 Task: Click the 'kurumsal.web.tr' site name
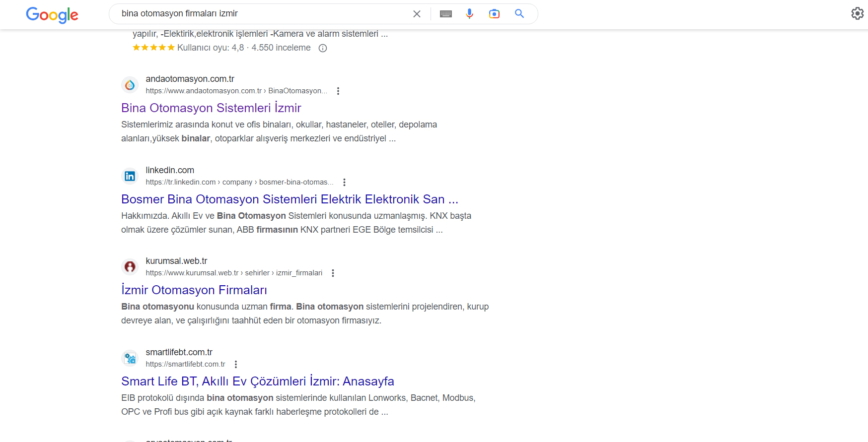tap(176, 261)
